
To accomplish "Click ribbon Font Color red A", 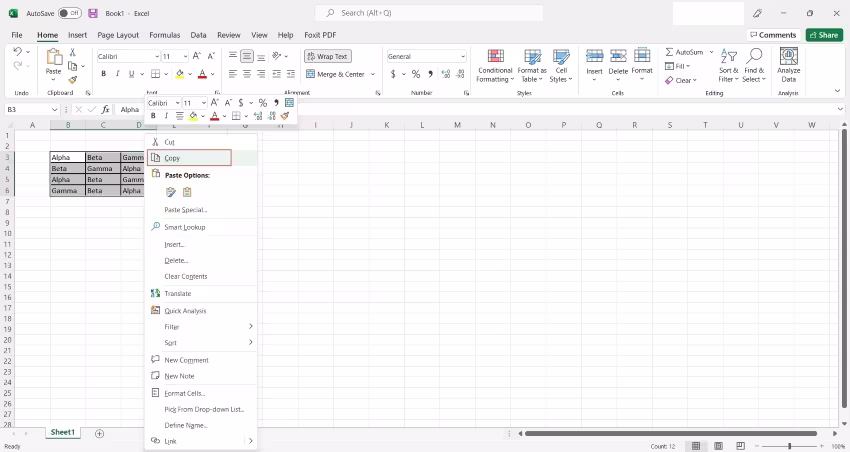I will pos(202,74).
